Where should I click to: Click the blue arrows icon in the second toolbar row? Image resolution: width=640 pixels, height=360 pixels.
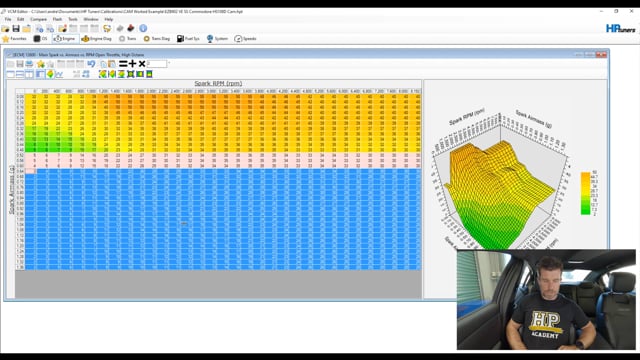pyautogui.click(x=86, y=74)
